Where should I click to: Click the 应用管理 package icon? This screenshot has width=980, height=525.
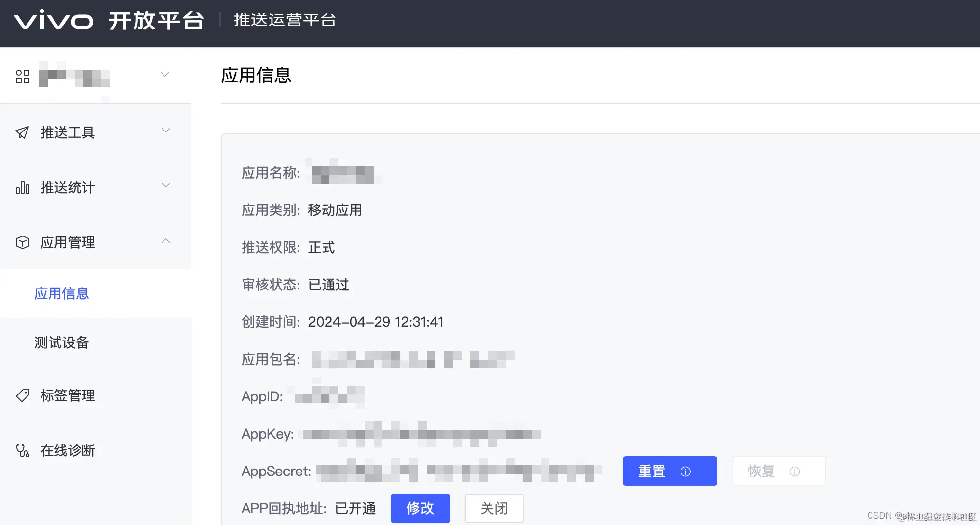pyautogui.click(x=22, y=242)
